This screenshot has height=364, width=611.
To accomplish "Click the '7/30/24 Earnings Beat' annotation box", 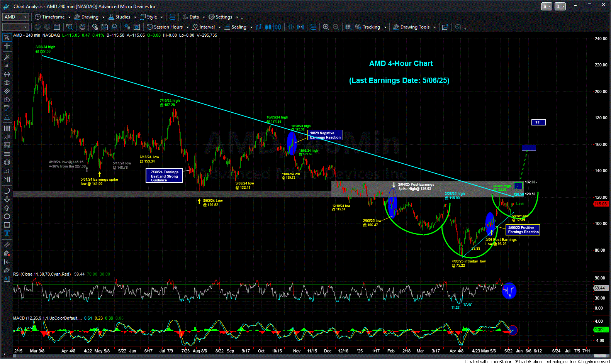I will (x=164, y=176).
